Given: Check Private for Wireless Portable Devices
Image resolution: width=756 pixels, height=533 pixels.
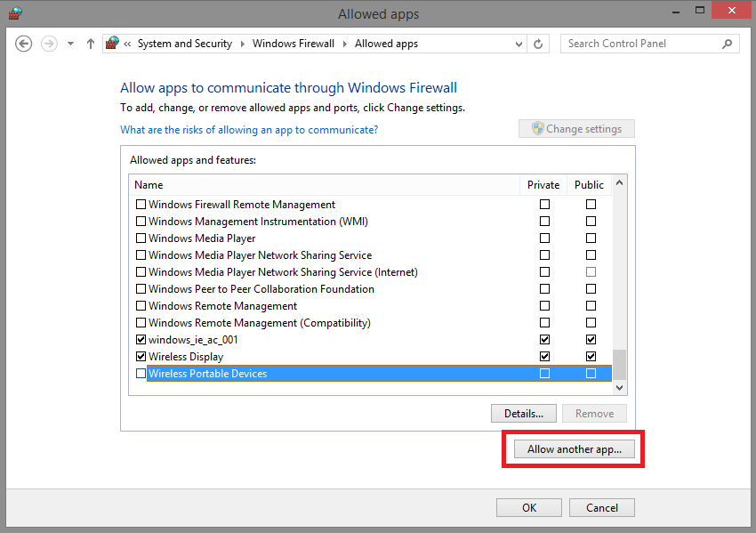Looking at the screenshot, I should pos(545,374).
